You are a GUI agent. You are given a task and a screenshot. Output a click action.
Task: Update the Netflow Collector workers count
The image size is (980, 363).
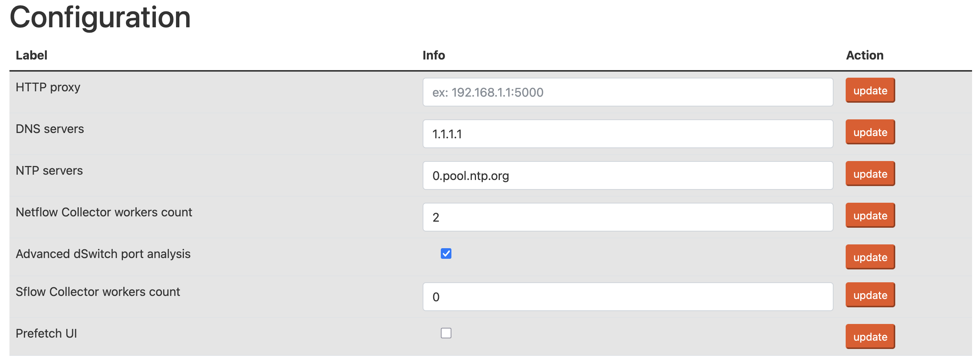(870, 216)
